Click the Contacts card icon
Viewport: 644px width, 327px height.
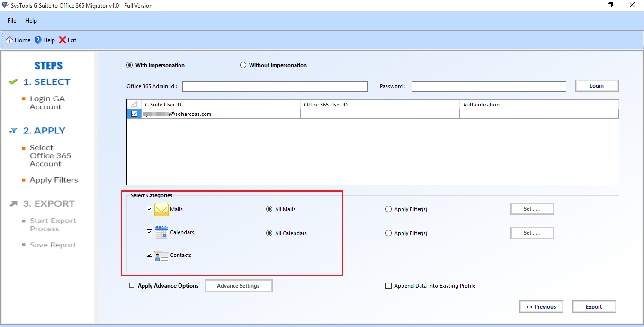tap(161, 256)
